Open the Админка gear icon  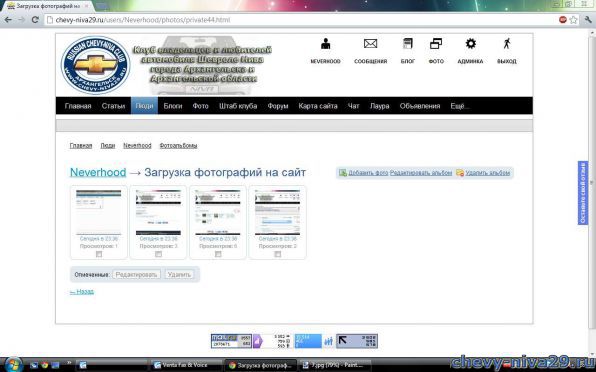click(x=471, y=44)
